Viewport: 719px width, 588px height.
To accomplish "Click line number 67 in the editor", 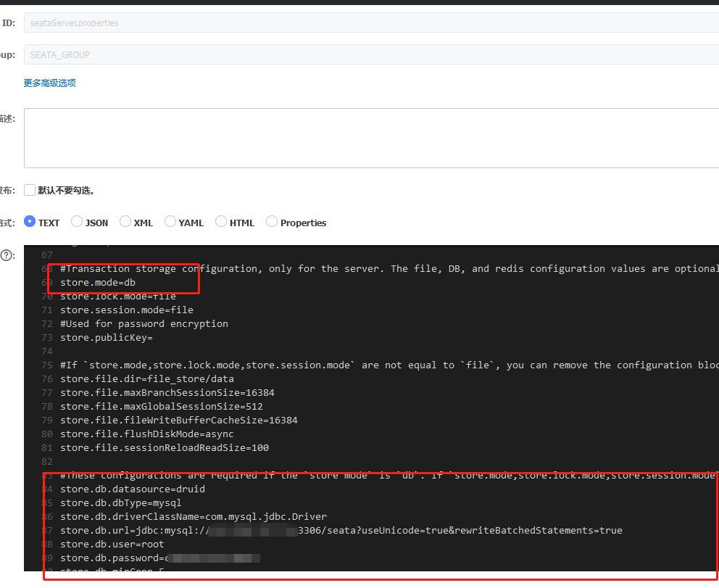I will pos(47,255).
